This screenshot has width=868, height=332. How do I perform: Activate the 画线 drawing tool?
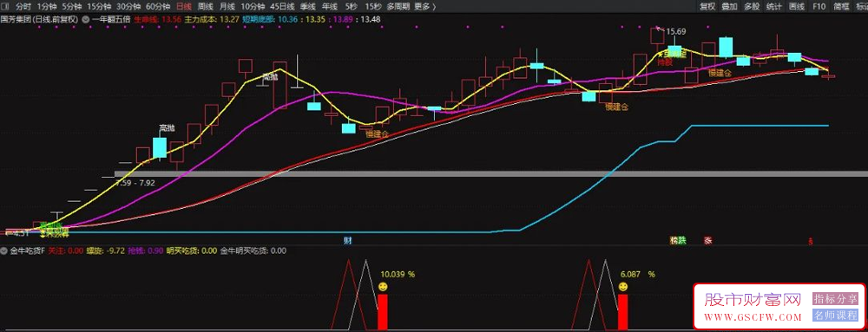click(796, 7)
